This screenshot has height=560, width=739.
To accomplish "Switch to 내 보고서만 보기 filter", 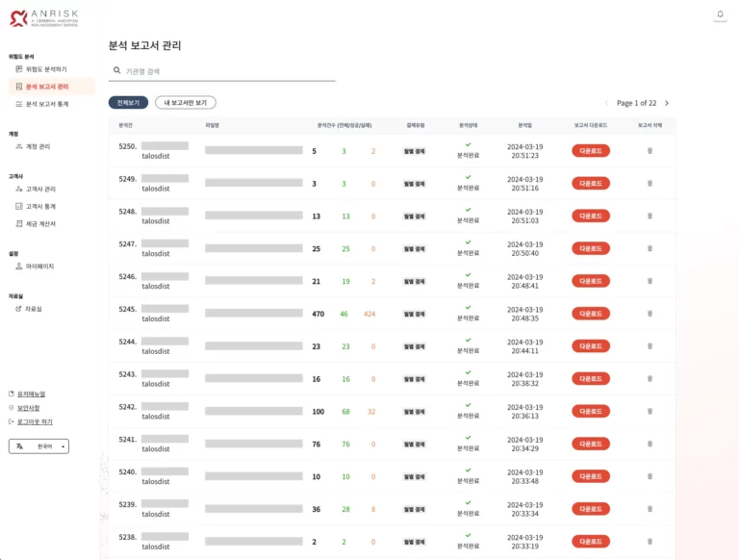I will pos(186,102).
